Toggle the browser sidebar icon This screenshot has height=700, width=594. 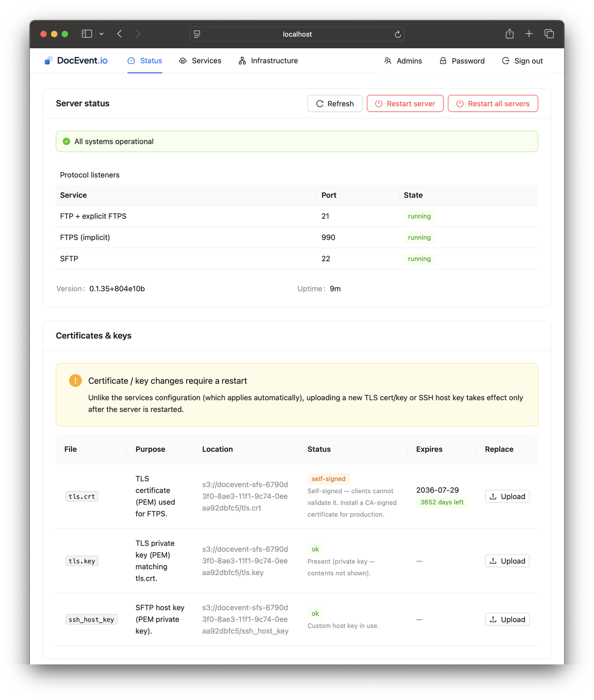click(87, 34)
